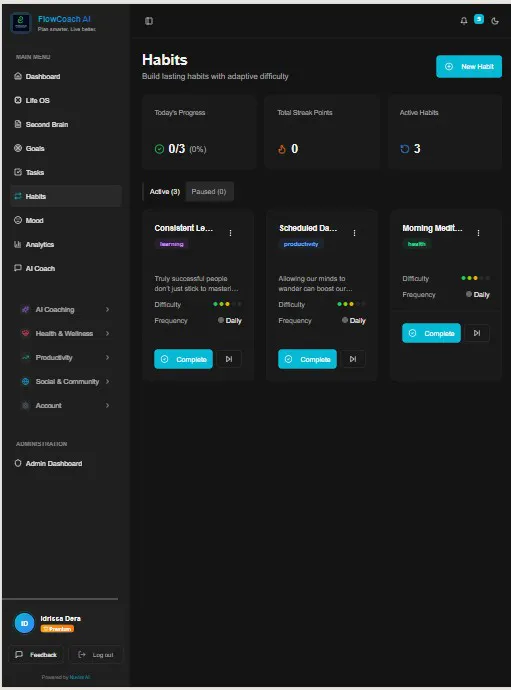Click the teal notification count badge
The width and height of the screenshot is (511, 690).
[x=479, y=19]
